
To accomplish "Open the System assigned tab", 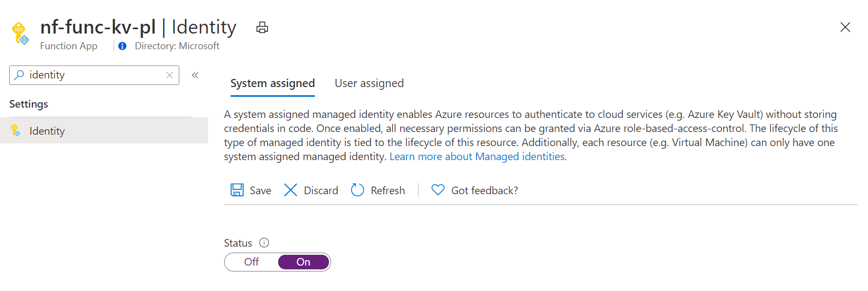I will (x=273, y=83).
